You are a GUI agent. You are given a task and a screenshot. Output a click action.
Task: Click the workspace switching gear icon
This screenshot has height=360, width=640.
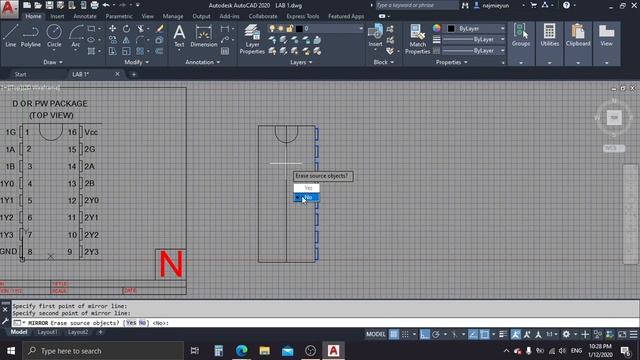566,334
